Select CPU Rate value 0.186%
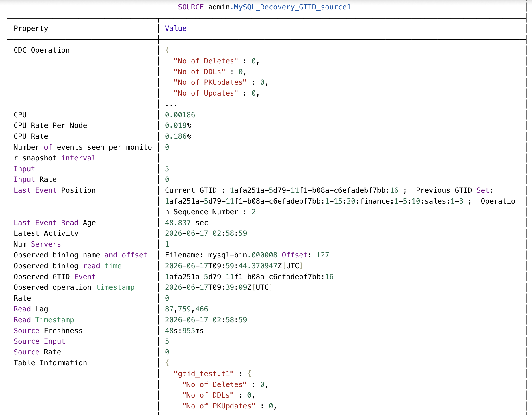Viewport: 532px width, 415px height. tap(178, 136)
